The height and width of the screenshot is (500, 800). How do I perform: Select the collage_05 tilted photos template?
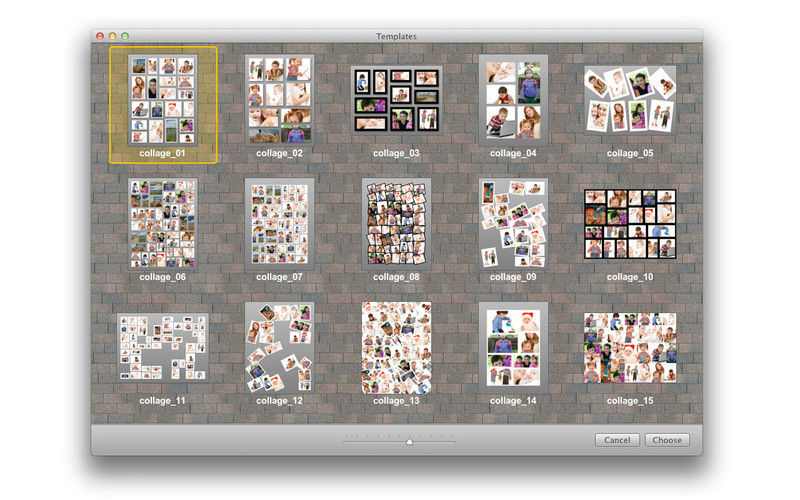coord(630,100)
